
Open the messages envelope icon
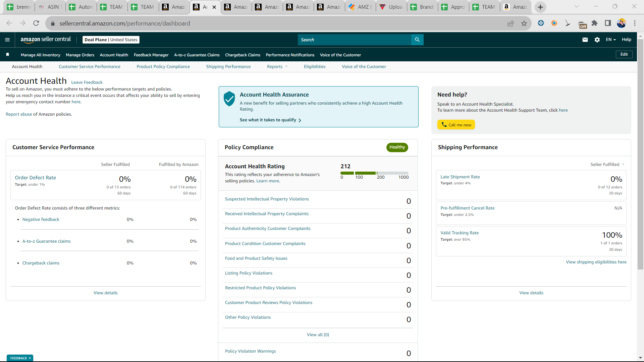pos(585,40)
